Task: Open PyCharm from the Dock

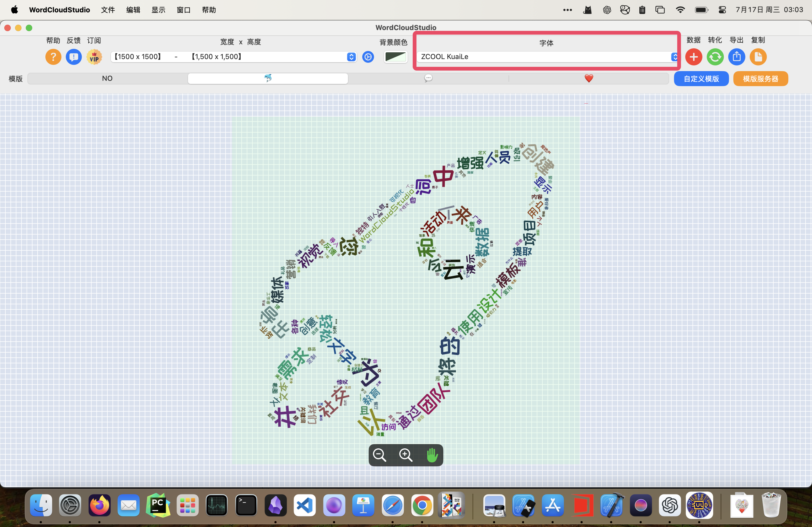Action: tap(158, 505)
